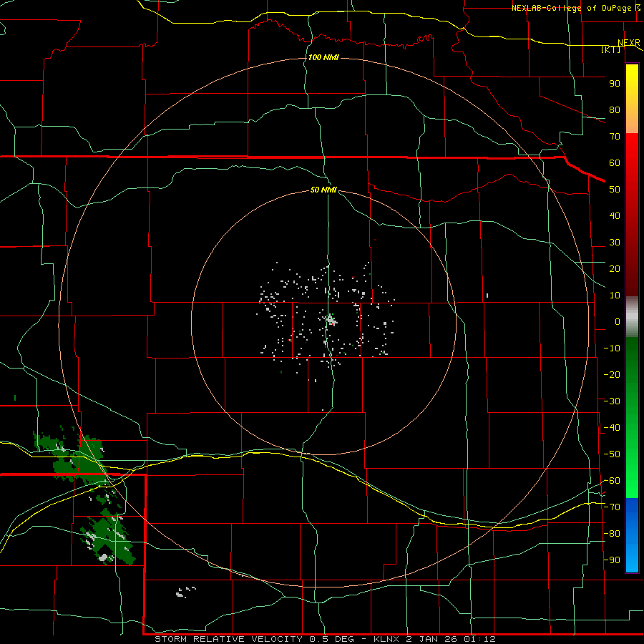Click the 50 NMI range ring label

[x=323, y=190]
